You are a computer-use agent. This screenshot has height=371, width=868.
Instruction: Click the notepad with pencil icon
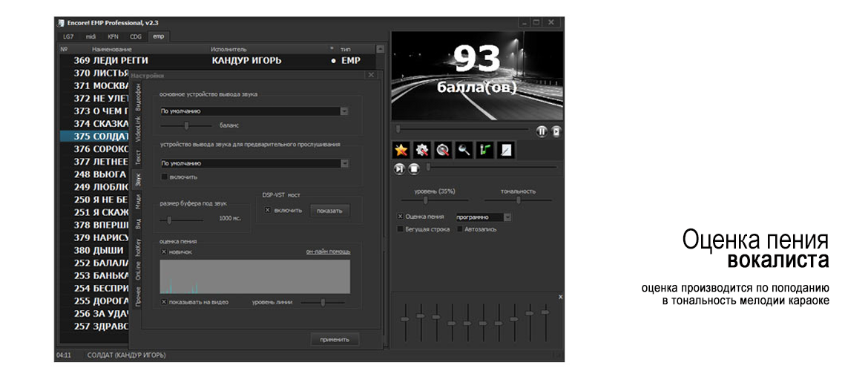[x=506, y=150]
